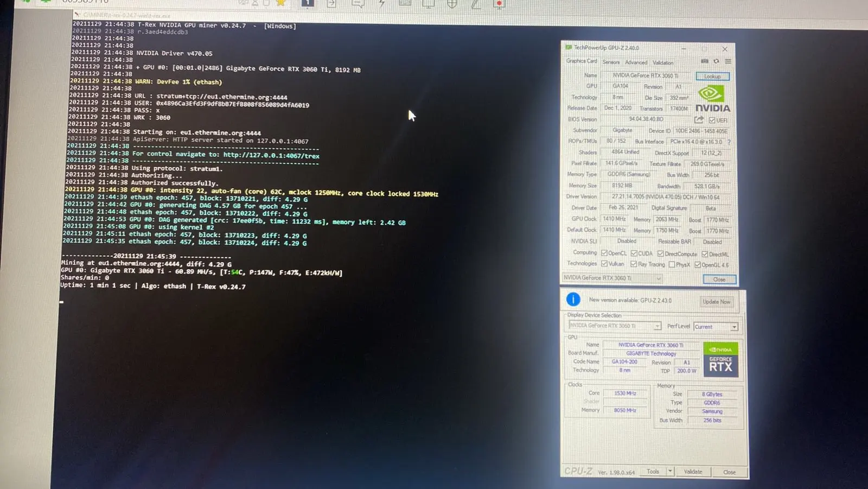
Task: Toggle the OpenGL 4.6 checkbox
Action: tap(698, 265)
